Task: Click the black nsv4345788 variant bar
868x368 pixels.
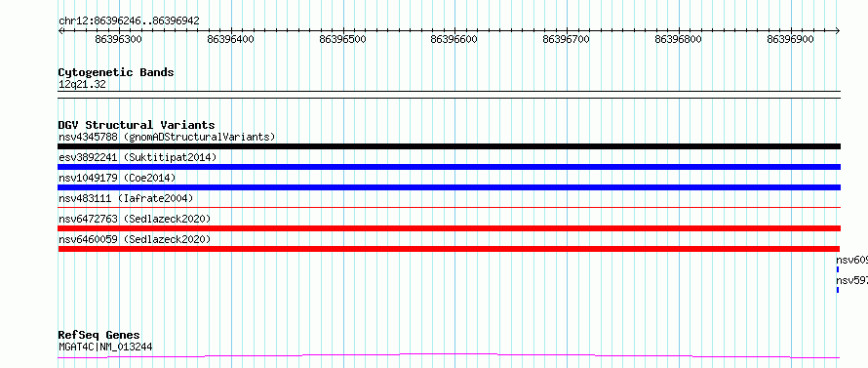Action: tap(449, 146)
